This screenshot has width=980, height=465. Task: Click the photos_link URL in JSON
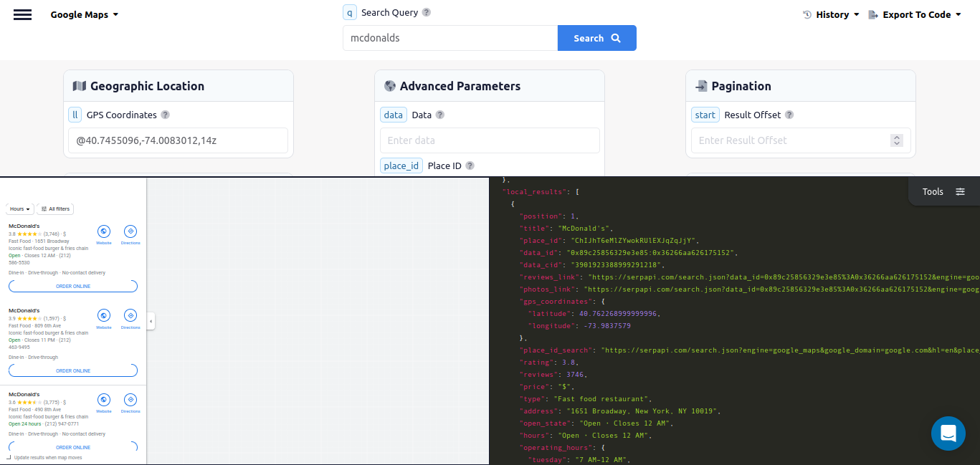[x=781, y=289]
